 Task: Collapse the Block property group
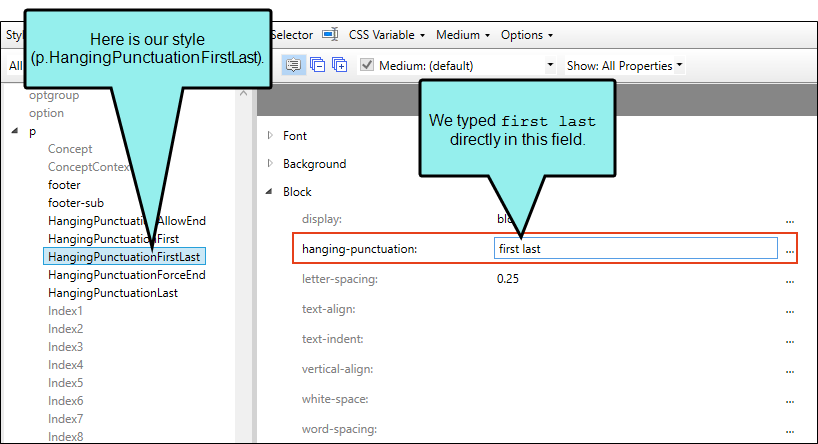point(269,192)
